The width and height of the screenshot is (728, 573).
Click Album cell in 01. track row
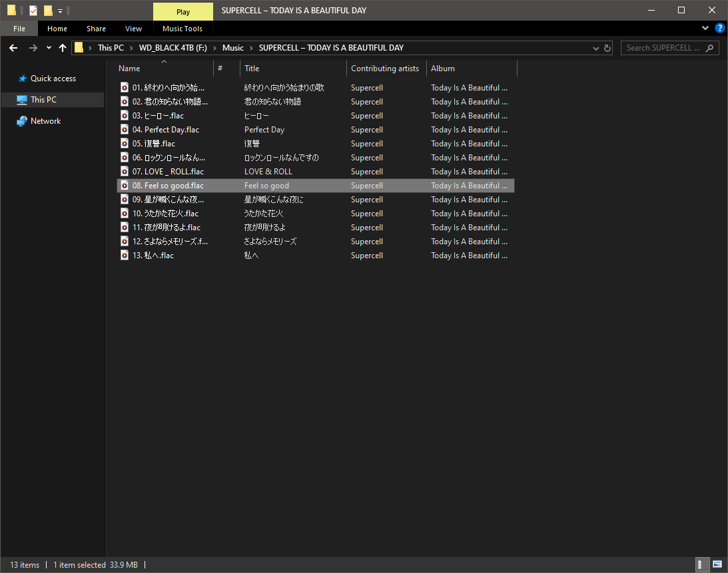click(469, 88)
